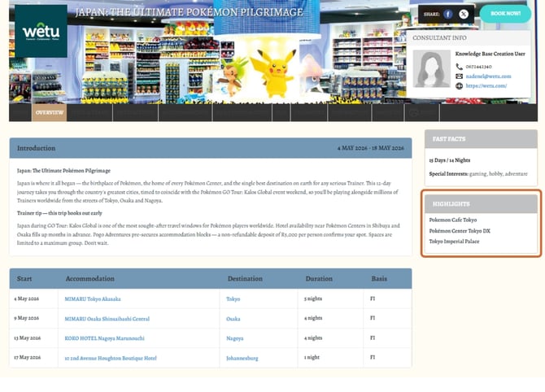545x392 pixels.
Task: Click the BOOK NOW! button
Action: pos(505,14)
